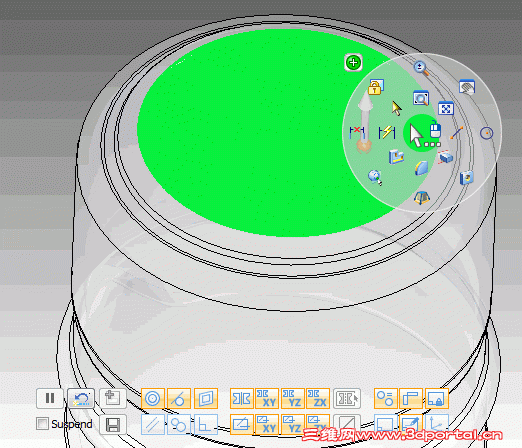Screen dimensions: 522x448
Task: Toggle the Lock to base reference rule
Action: coord(437,398)
